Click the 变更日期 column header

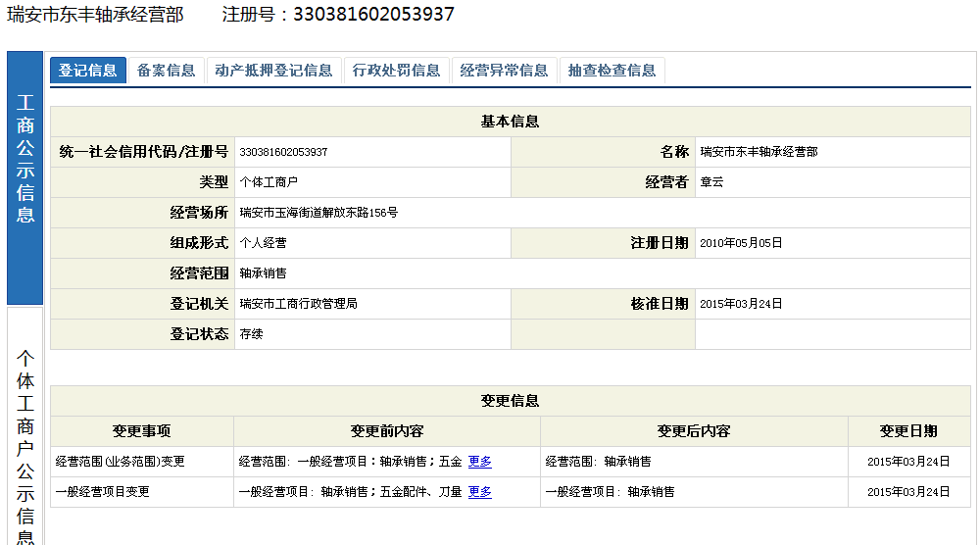click(908, 431)
